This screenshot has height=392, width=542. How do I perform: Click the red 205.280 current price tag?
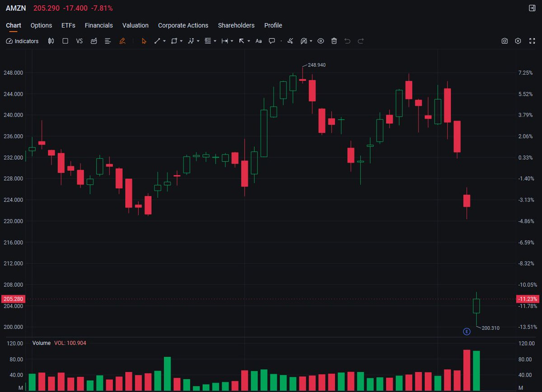pos(13,299)
